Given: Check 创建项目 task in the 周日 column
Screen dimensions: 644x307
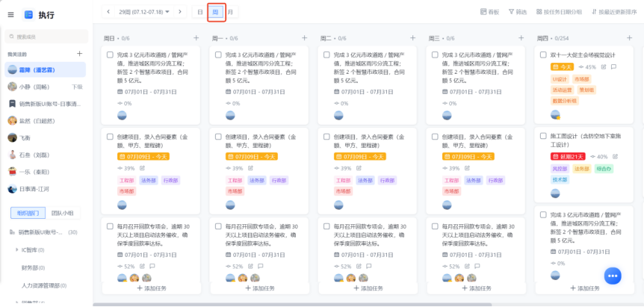Looking at the screenshot, I should pyautogui.click(x=110, y=136).
